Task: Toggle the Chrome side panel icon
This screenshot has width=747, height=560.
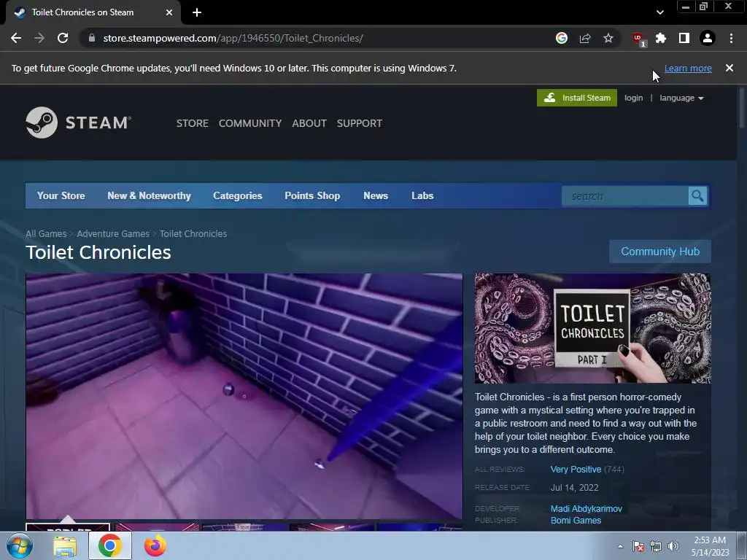Action: [684, 38]
